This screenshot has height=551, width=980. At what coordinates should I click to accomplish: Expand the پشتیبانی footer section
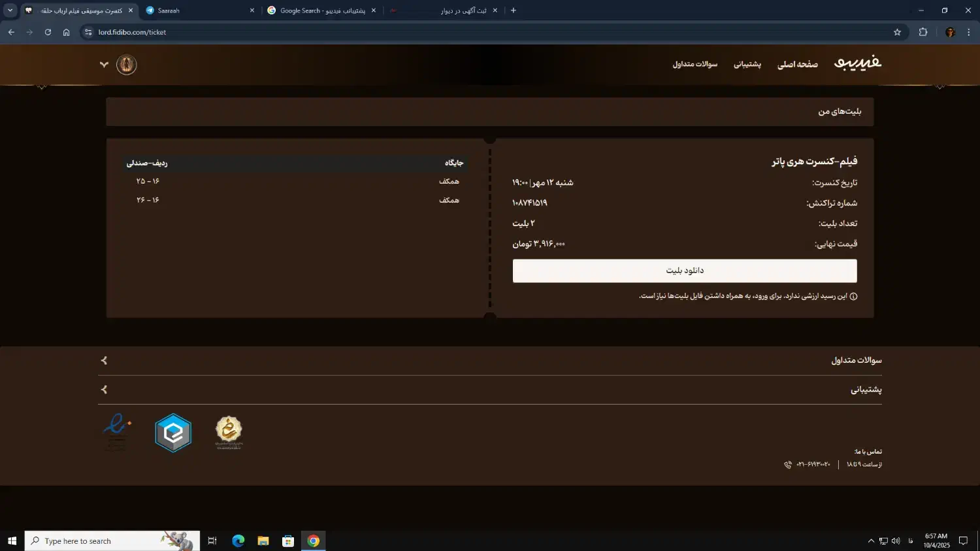[490, 390]
